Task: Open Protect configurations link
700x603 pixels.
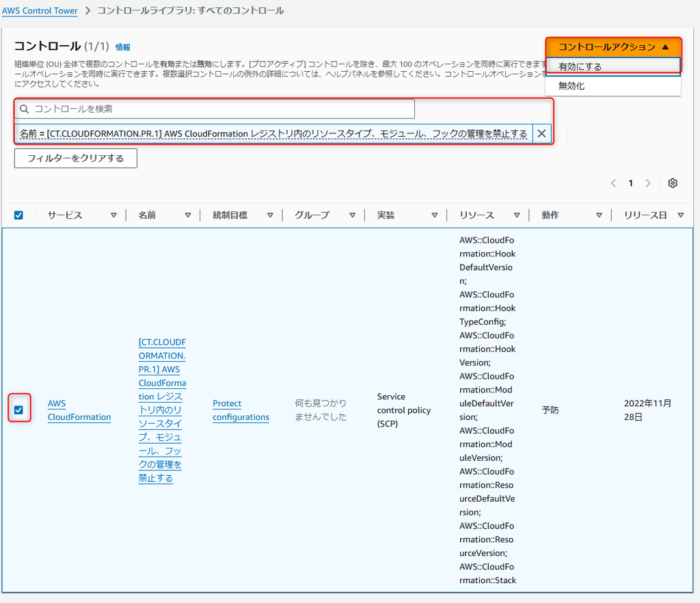Action: (x=241, y=410)
